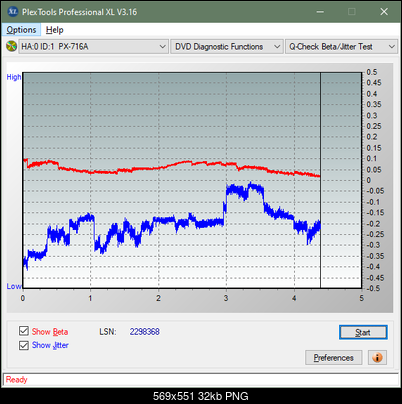
Task: Open the orange info button
Action: (377, 358)
